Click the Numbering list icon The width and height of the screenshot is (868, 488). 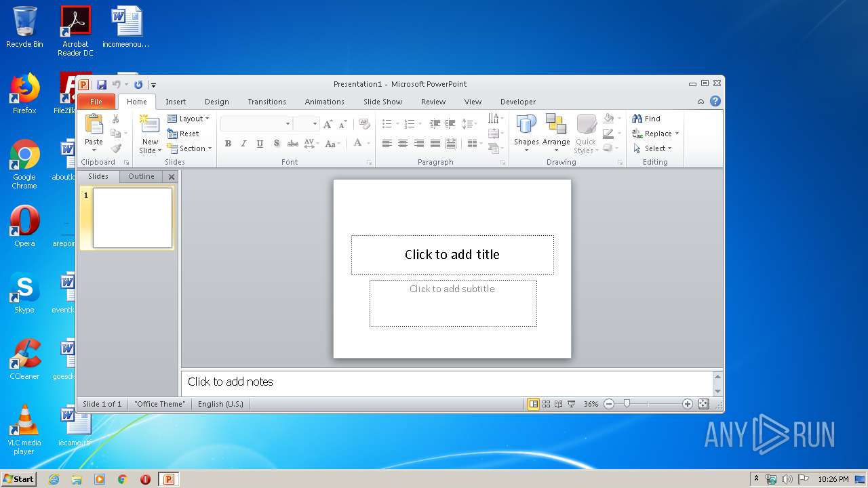tap(409, 124)
